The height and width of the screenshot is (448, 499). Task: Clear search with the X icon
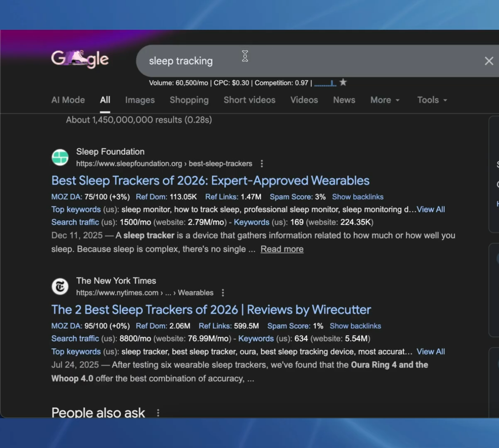click(489, 61)
